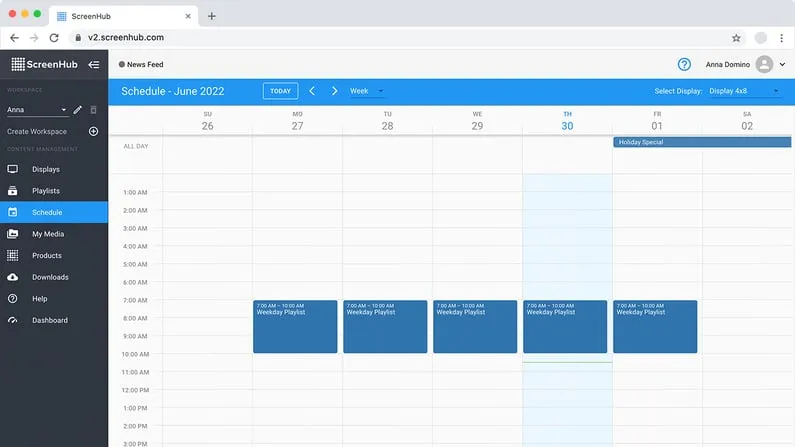Click the Dashboard gauge icon

coord(13,320)
